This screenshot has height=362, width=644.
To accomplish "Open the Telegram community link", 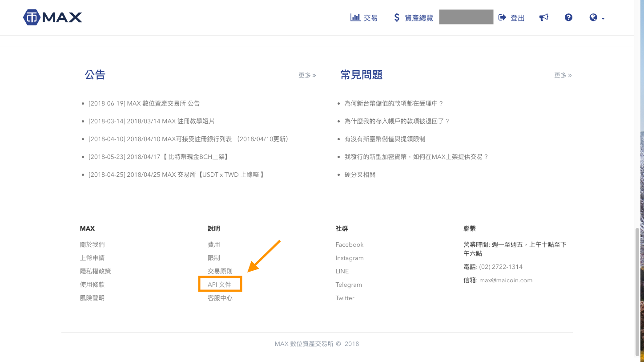I will (x=349, y=285).
